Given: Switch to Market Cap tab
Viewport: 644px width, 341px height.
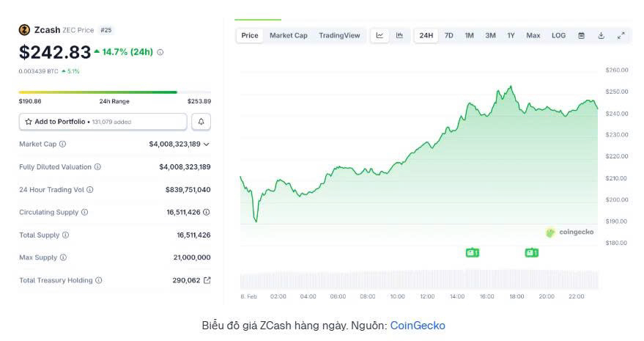Looking at the screenshot, I should [x=289, y=36].
